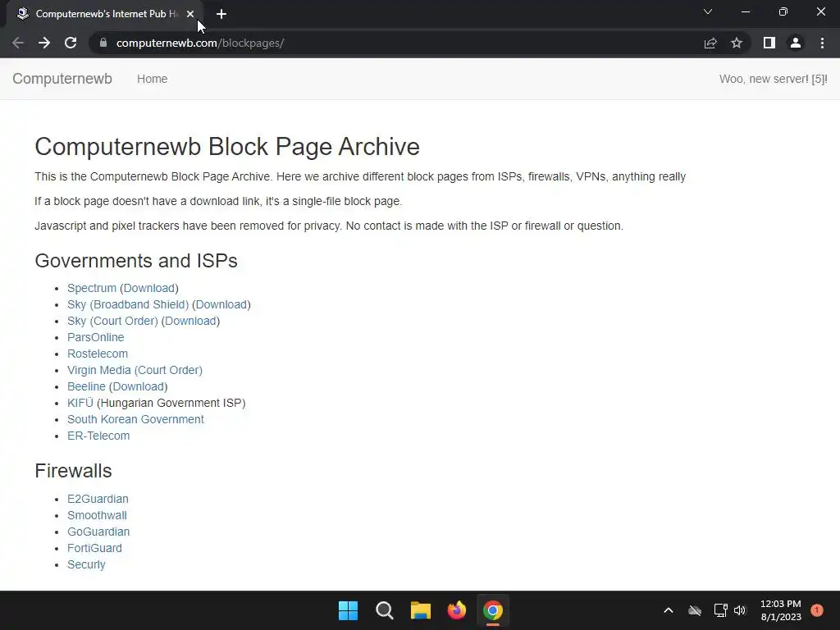Click the address bar URL
840x630 pixels.
[x=200, y=43]
